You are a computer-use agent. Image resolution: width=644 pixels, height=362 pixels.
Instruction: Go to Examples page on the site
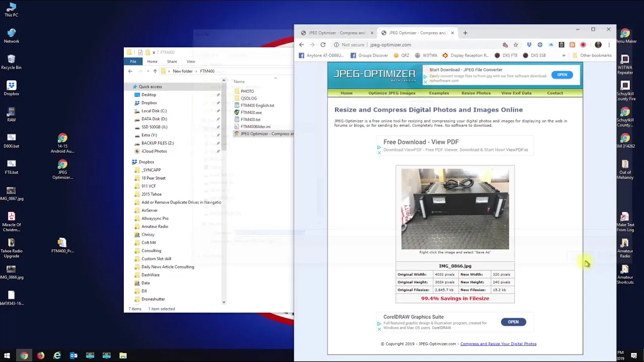tap(439, 93)
